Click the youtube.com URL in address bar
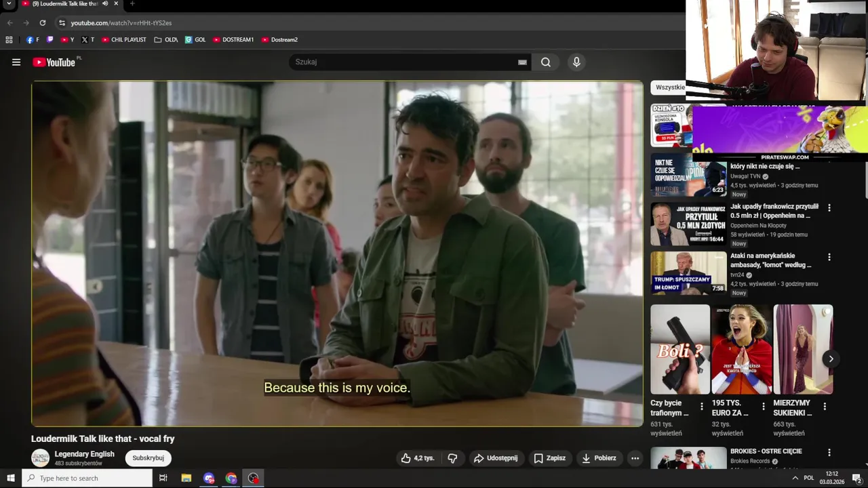868x488 pixels. pos(121,23)
